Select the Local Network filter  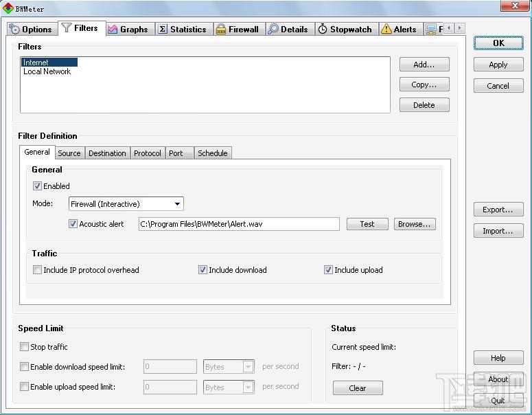47,71
